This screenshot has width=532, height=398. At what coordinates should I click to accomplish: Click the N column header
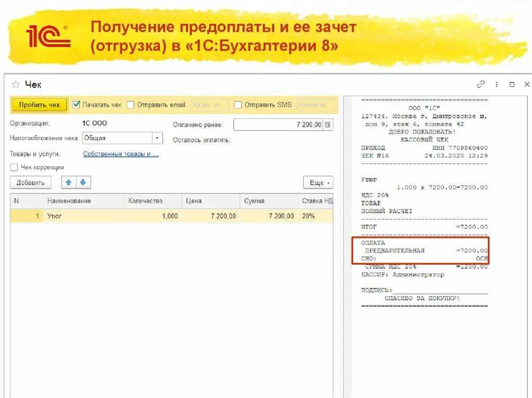click(x=26, y=201)
